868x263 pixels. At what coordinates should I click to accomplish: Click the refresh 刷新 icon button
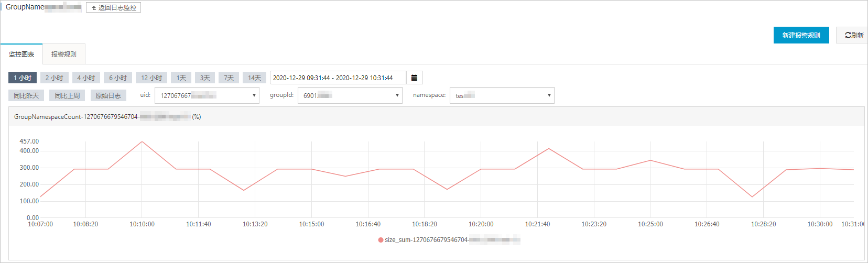click(853, 35)
